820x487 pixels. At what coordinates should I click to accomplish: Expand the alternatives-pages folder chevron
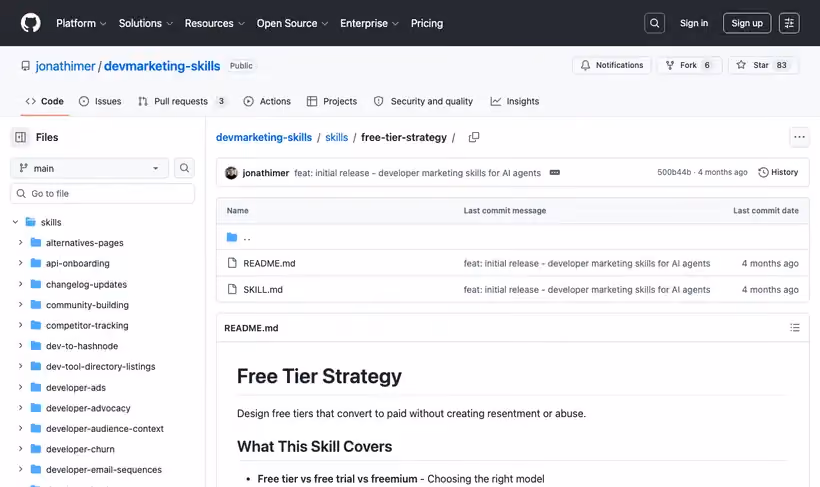click(x=20, y=243)
